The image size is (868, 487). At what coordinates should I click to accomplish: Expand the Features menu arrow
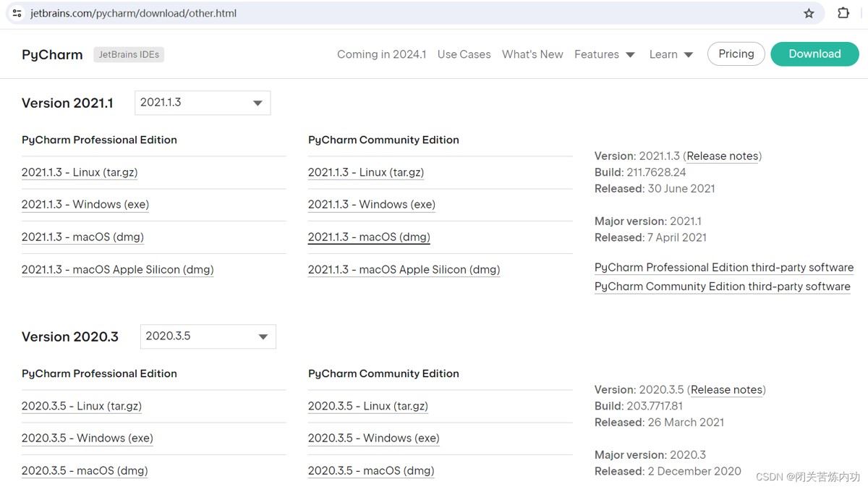[x=630, y=54]
